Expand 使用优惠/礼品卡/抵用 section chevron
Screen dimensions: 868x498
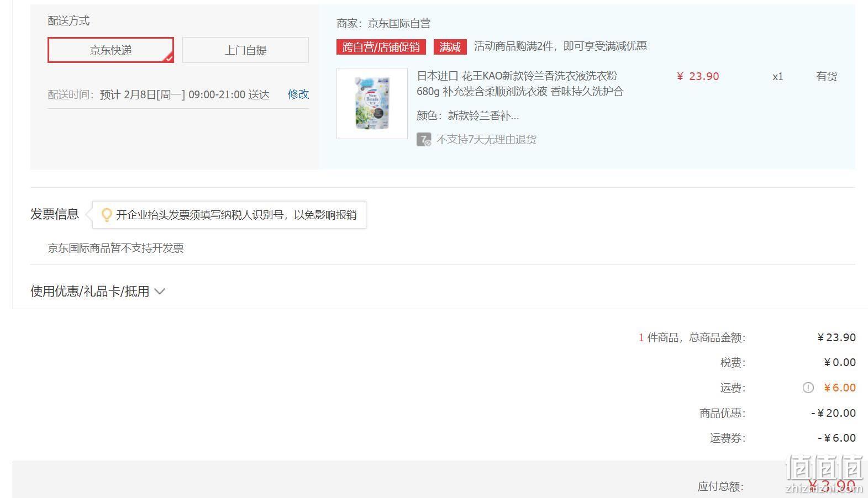160,292
